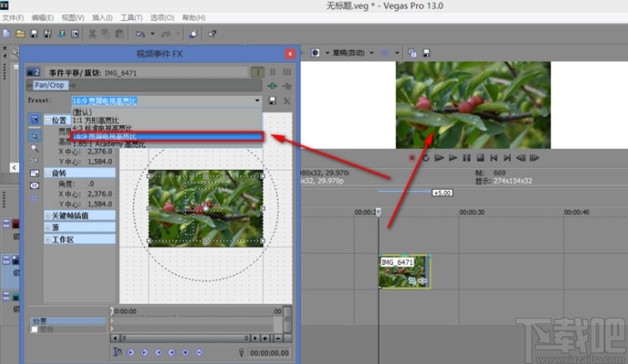The width and height of the screenshot is (628, 364).
Task: Open a project using the folder icon
Action: click(x=20, y=33)
